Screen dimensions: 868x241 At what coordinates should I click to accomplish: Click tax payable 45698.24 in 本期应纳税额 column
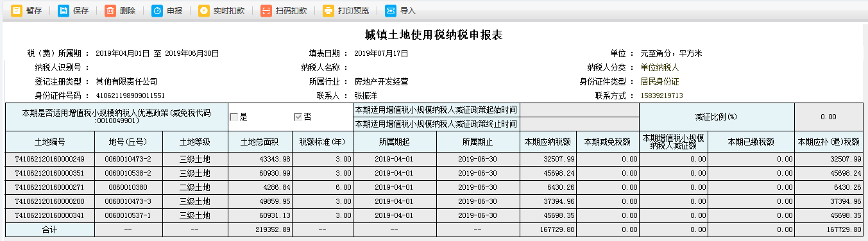click(x=548, y=173)
